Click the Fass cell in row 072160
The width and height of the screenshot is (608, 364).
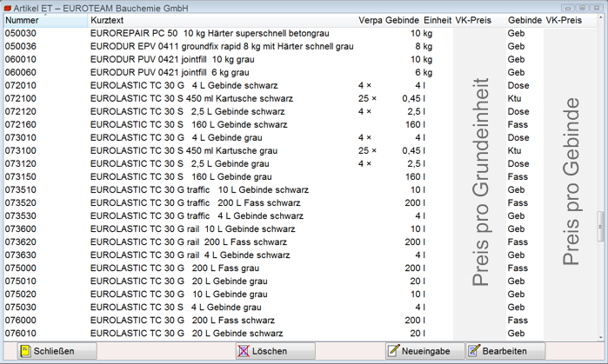(518, 125)
